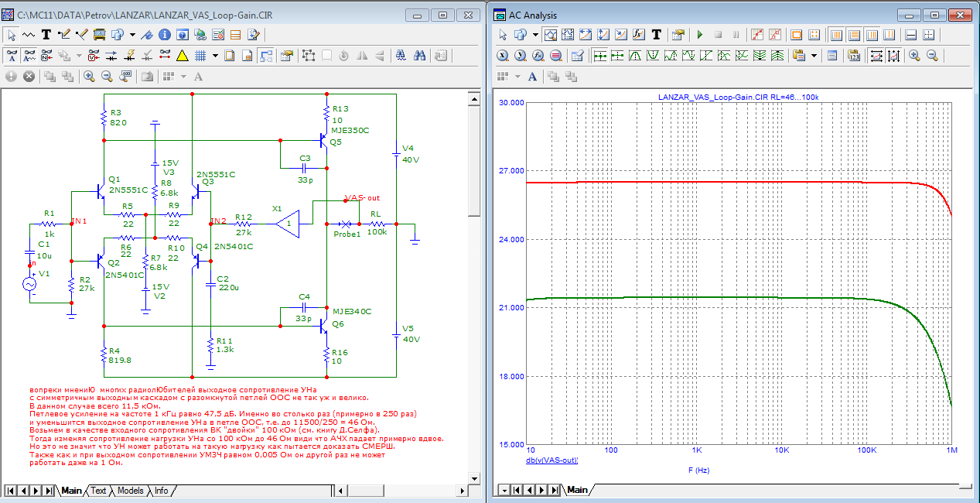Switch to the Text tab

coord(98,491)
